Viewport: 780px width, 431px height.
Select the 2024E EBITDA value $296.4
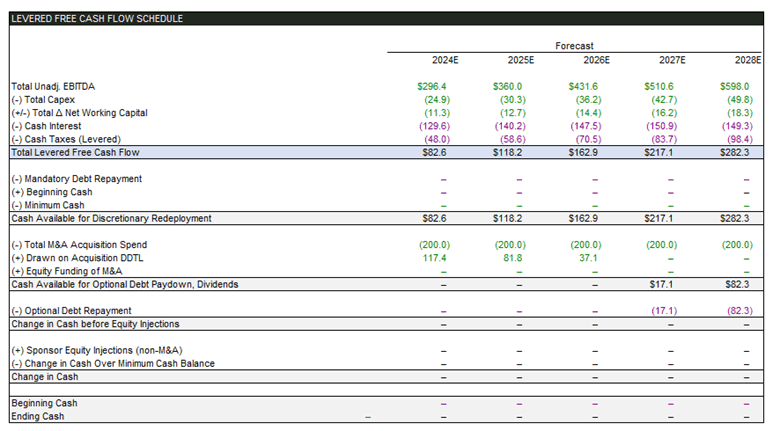coord(433,87)
